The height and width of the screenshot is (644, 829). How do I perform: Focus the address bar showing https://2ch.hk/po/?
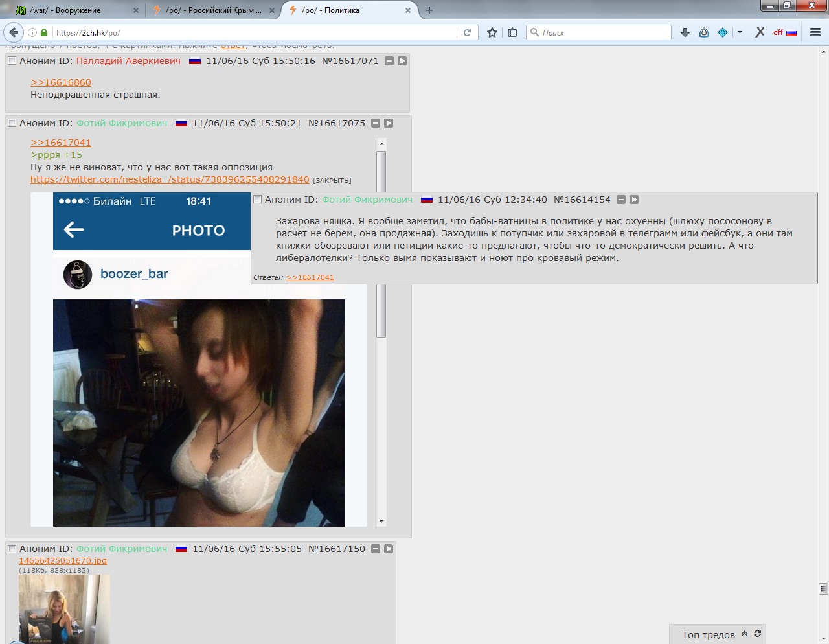253,32
